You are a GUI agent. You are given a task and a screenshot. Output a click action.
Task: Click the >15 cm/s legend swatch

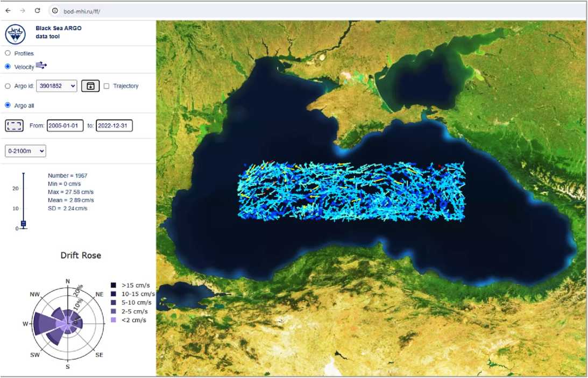click(x=114, y=285)
